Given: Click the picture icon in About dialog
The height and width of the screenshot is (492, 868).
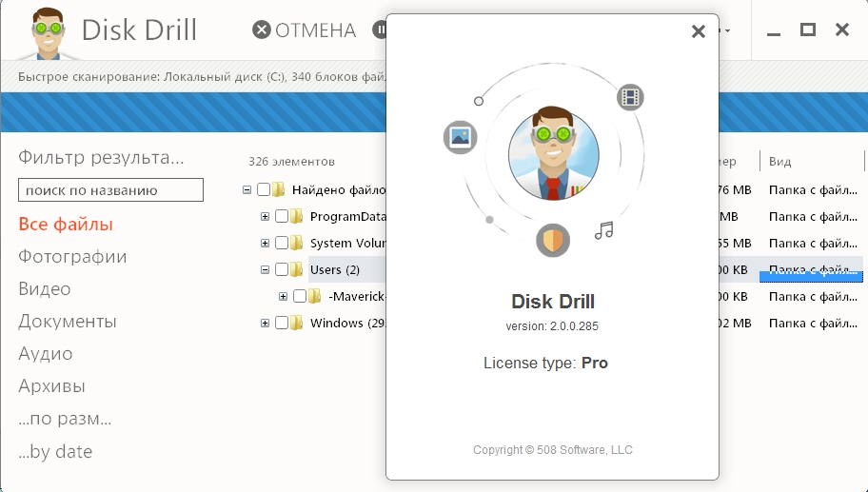Looking at the screenshot, I should pos(461,137).
